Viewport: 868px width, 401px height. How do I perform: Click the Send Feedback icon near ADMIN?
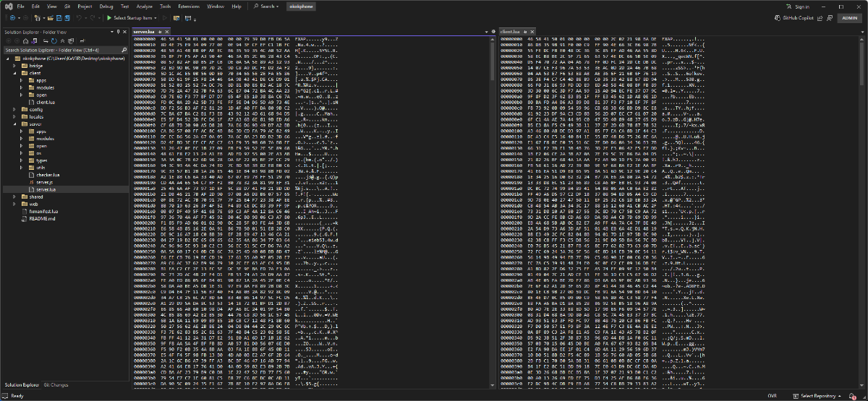[x=828, y=17]
